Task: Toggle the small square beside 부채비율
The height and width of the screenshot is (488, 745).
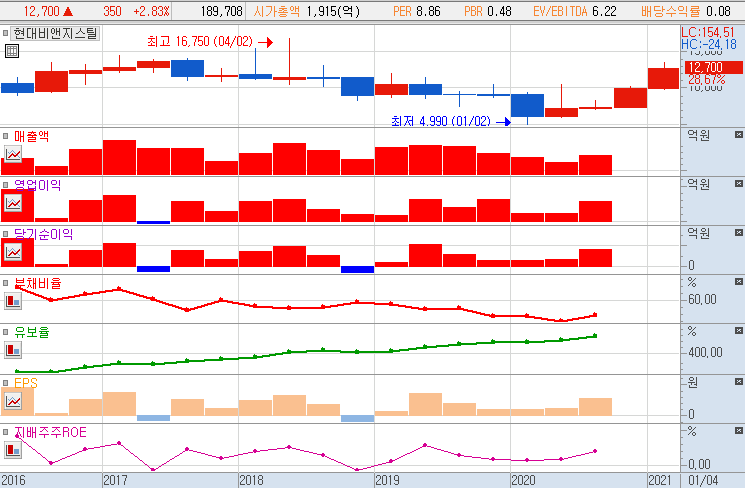Action: [6, 283]
